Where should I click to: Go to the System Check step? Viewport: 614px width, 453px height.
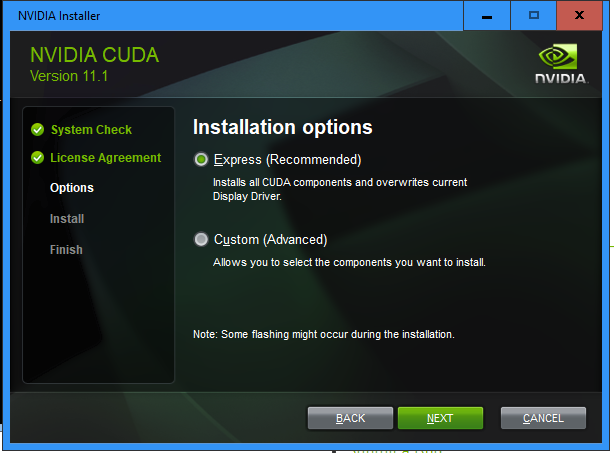click(91, 130)
